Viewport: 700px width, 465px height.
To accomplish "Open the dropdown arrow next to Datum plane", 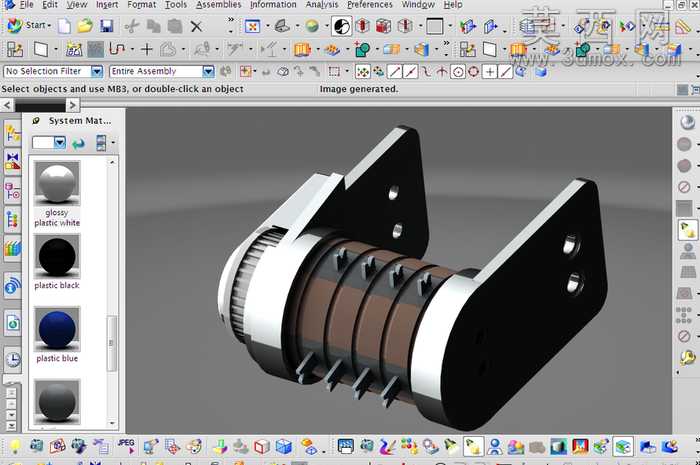I will click(x=55, y=50).
